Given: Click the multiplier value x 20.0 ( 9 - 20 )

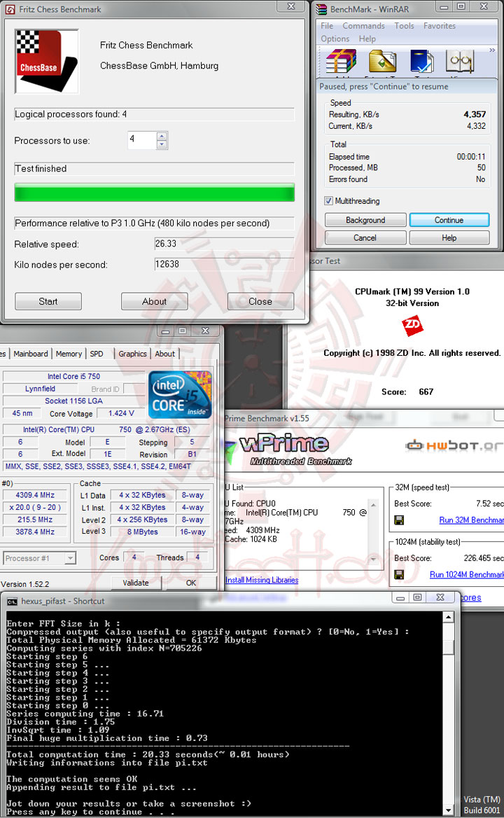Looking at the screenshot, I should click(35, 507).
